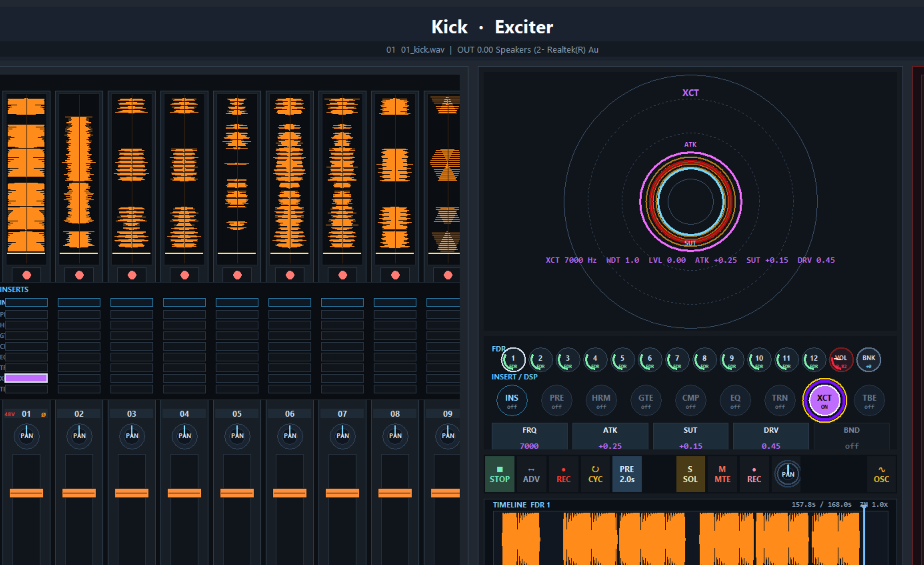Select fader knob 1 in FDR row
This screenshot has width=924, height=565.
513,360
